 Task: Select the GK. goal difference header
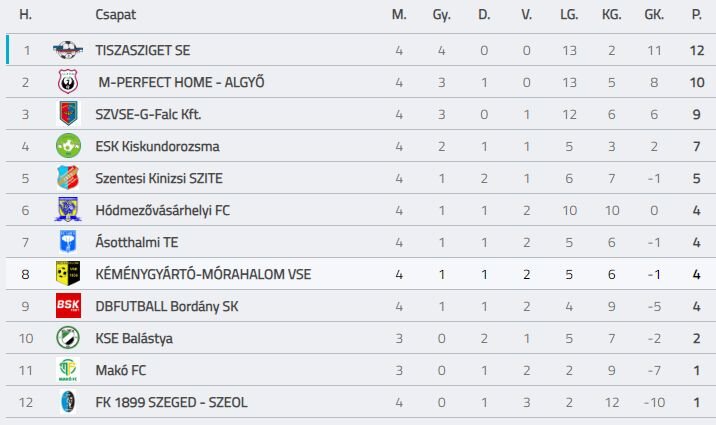tap(654, 15)
